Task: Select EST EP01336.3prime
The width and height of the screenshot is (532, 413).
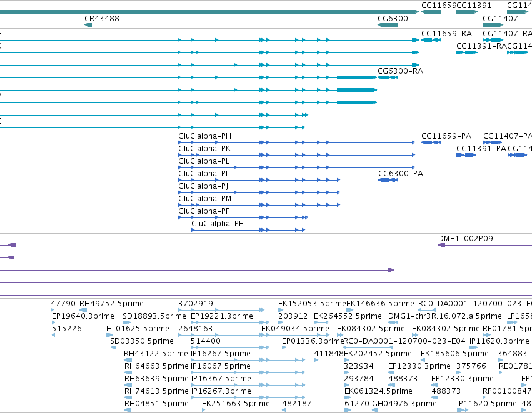Action: pos(284,347)
